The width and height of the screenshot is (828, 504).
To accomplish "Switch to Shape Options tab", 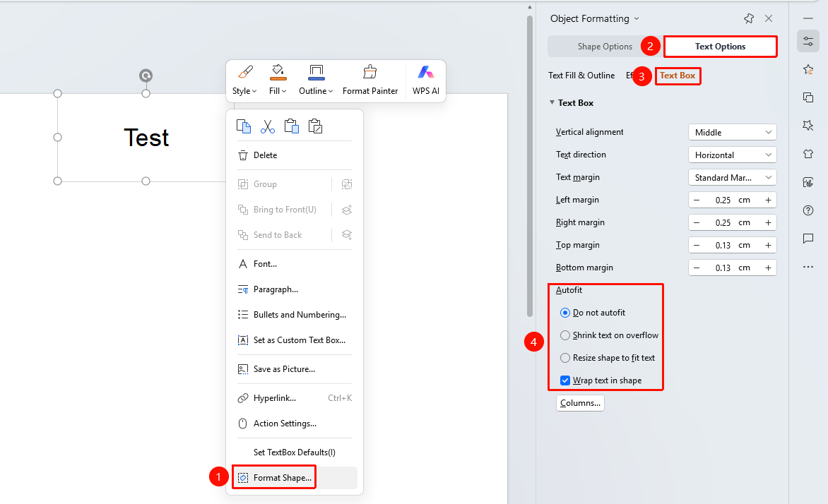I will click(605, 47).
